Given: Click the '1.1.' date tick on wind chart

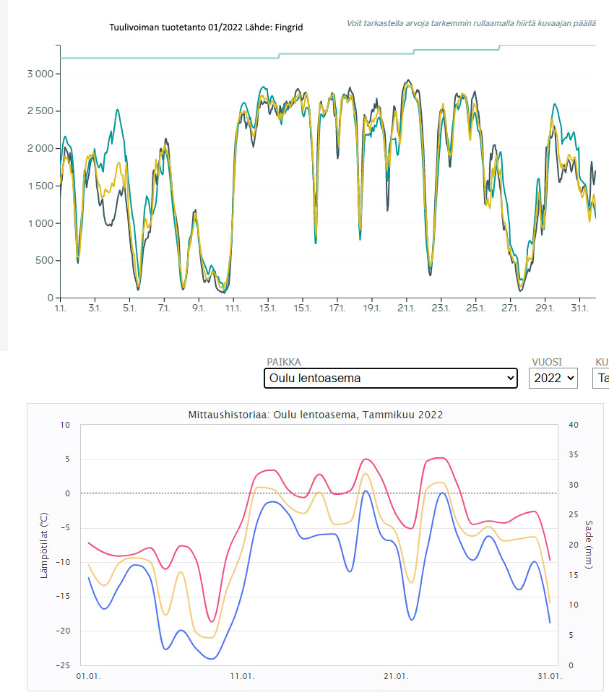Looking at the screenshot, I should 60,308.
